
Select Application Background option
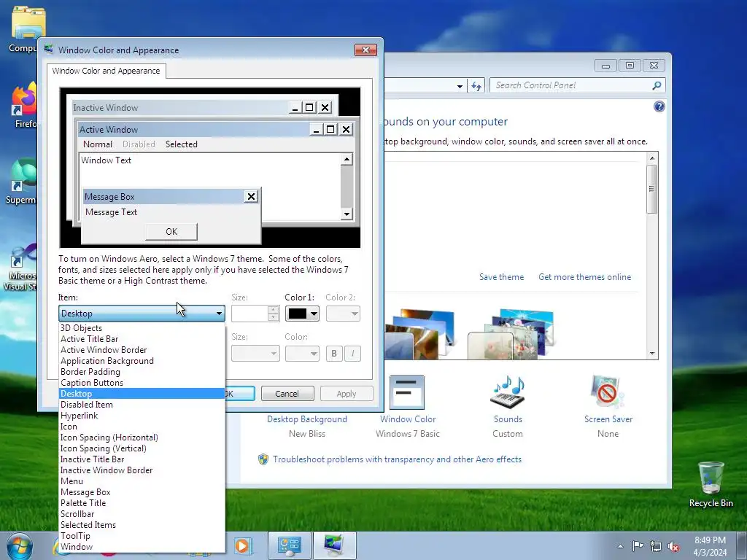[142, 361]
